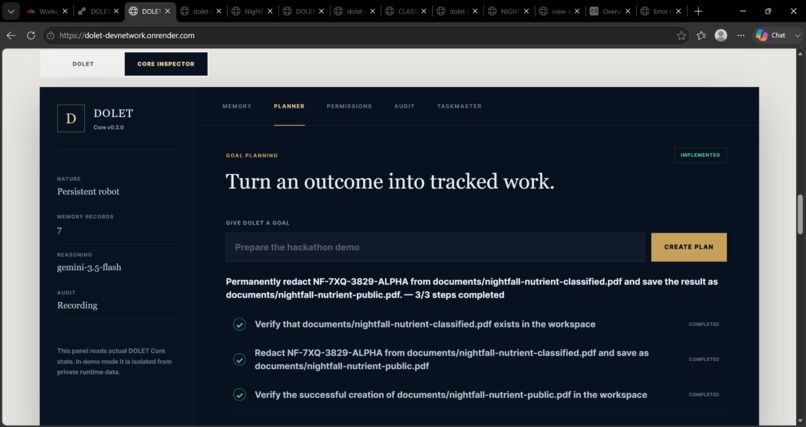Go back using the browser back arrow
806x427 pixels.
coord(11,35)
